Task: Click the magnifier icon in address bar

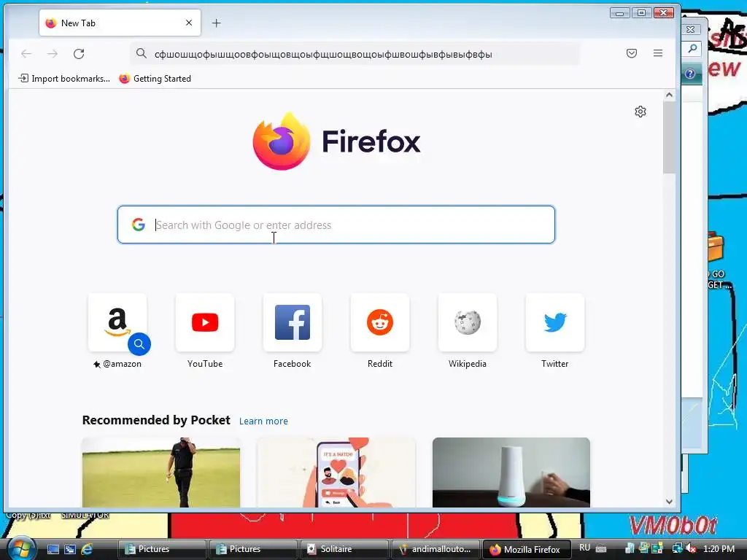Action: tap(141, 53)
